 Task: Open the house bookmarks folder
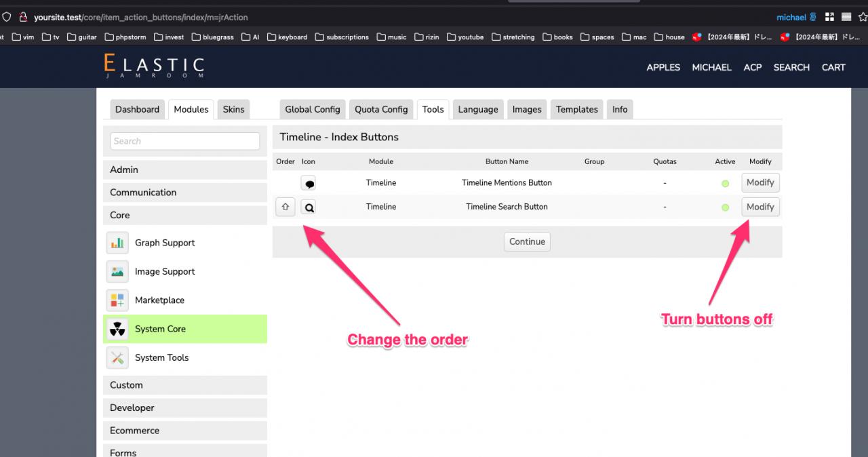tap(669, 37)
